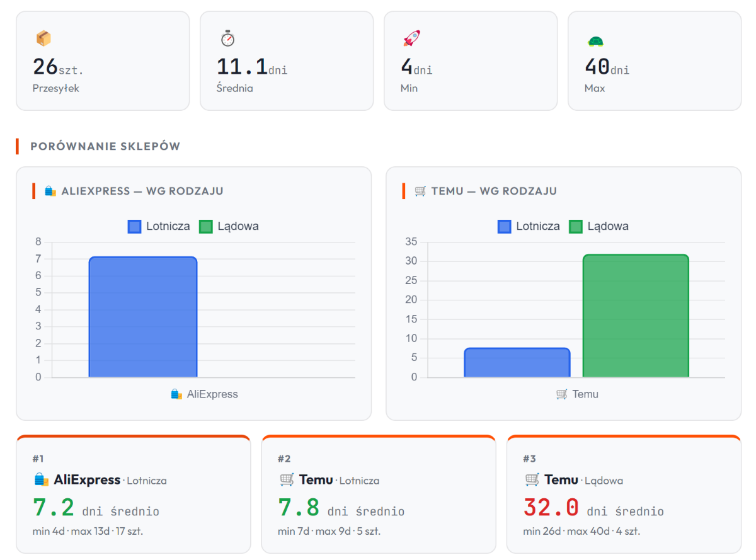
Task: Click the blue Lotnicza bar in the AliExpress chart
Action: [143, 317]
